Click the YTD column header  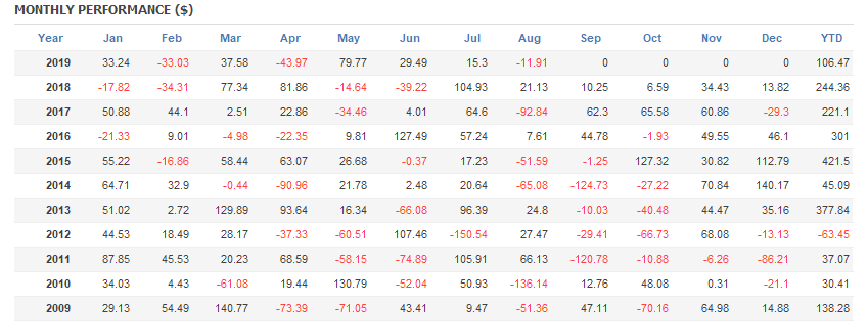[831, 38]
